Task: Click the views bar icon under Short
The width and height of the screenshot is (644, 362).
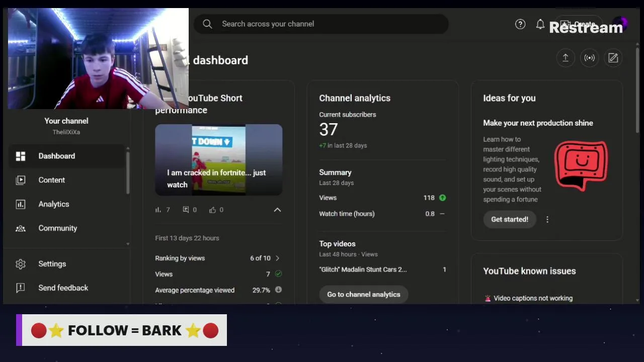Action: [x=158, y=210]
